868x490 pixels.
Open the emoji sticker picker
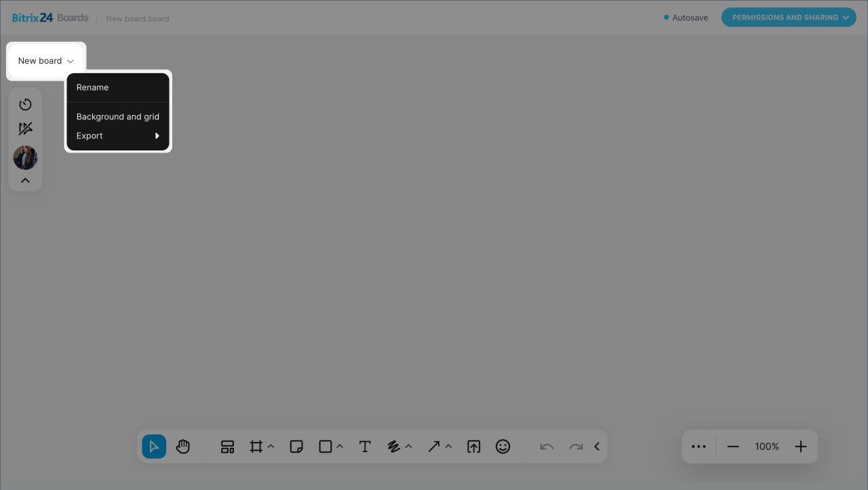(502, 447)
